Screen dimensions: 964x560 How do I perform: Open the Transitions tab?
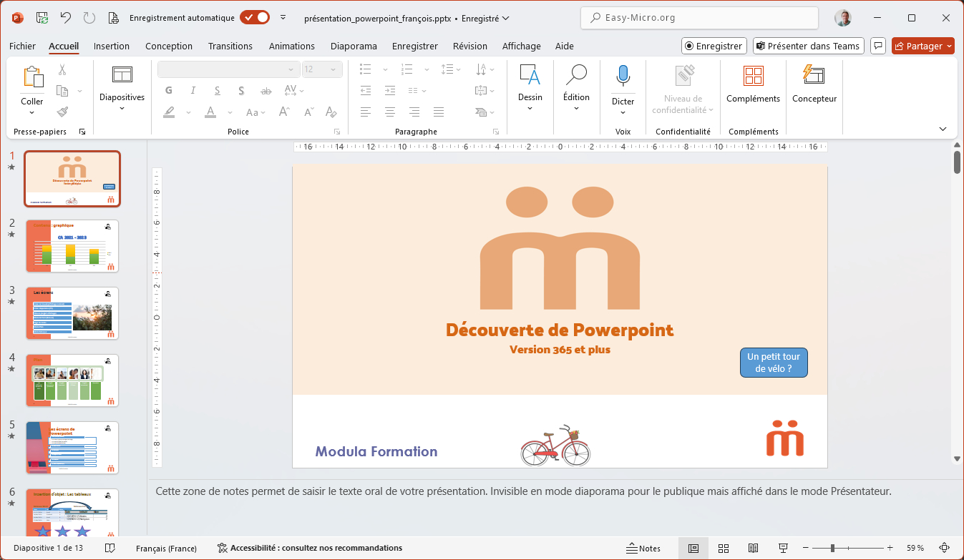pyautogui.click(x=230, y=46)
